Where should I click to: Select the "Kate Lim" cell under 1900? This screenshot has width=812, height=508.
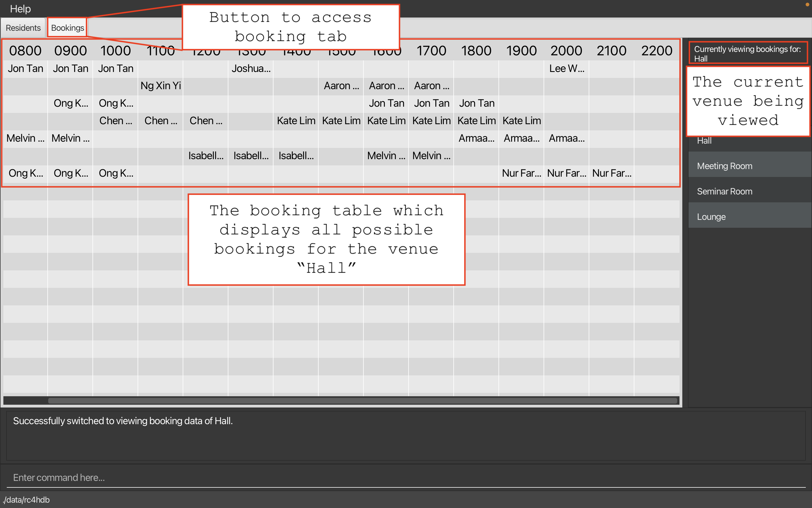coord(521,121)
